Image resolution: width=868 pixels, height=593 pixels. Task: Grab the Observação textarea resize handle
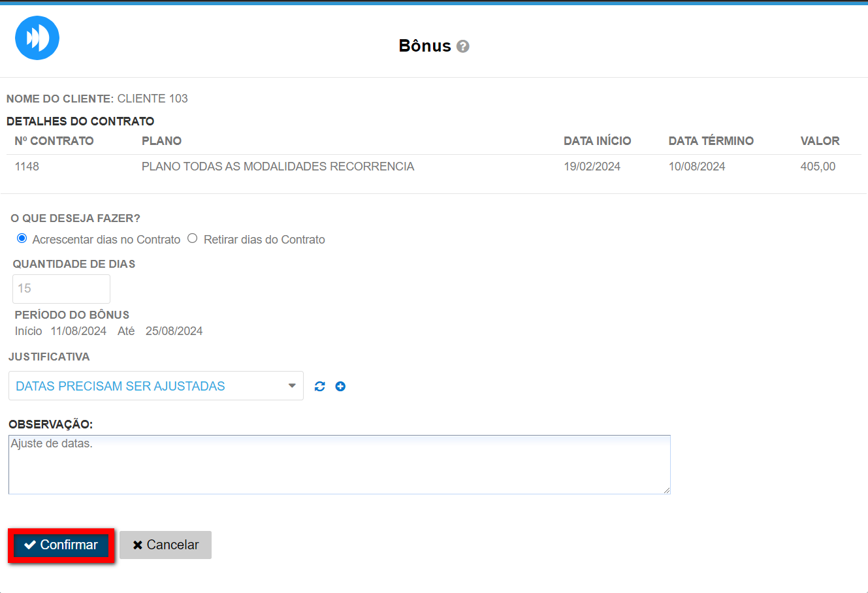[x=667, y=490]
